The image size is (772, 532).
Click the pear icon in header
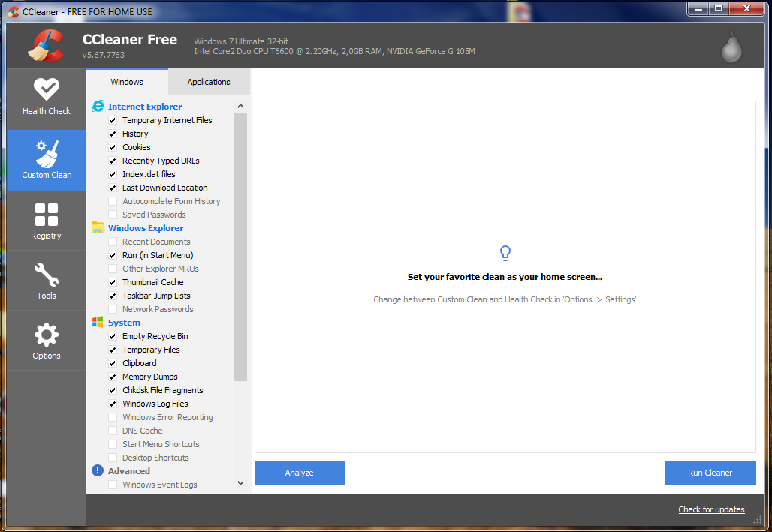pos(731,47)
